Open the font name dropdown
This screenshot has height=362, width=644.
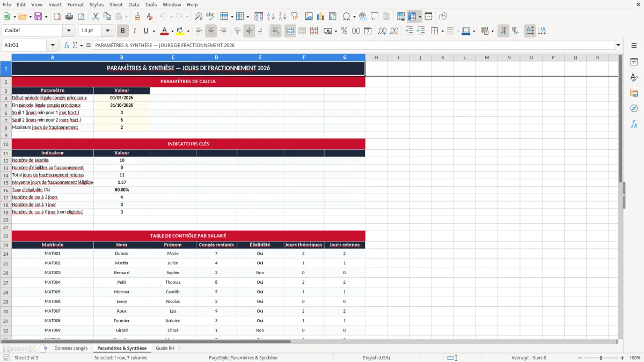tap(69, 31)
